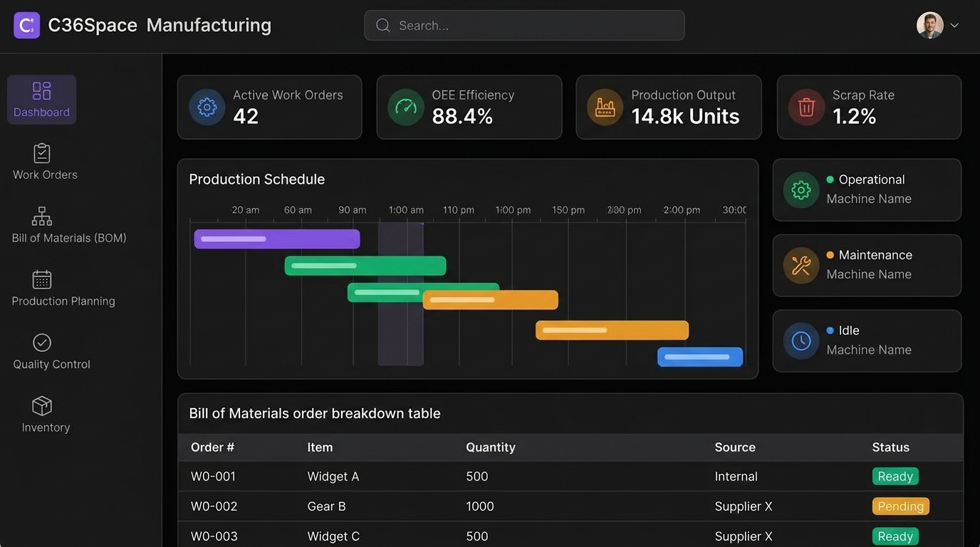Select the Bill of Materials hierarchy icon
This screenshot has height=547, width=980.
point(42,217)
